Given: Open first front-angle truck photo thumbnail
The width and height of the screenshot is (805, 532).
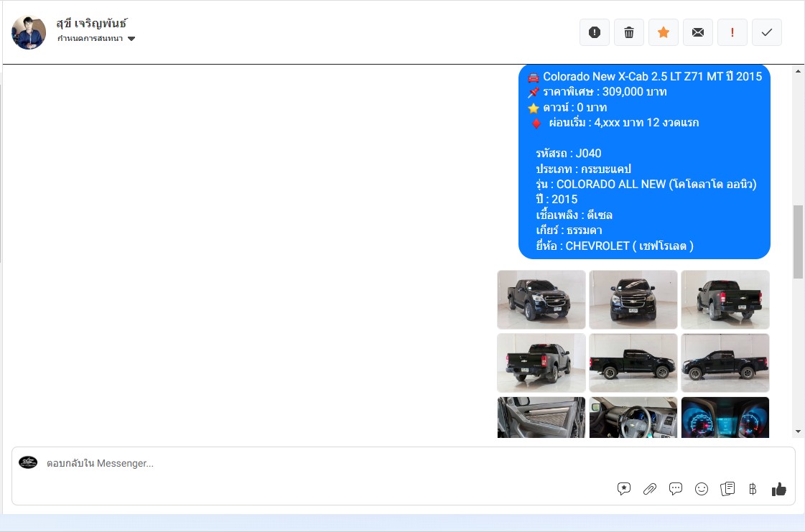Looking at the screenshot, I should pyautogui.click(x=541, y=299).
